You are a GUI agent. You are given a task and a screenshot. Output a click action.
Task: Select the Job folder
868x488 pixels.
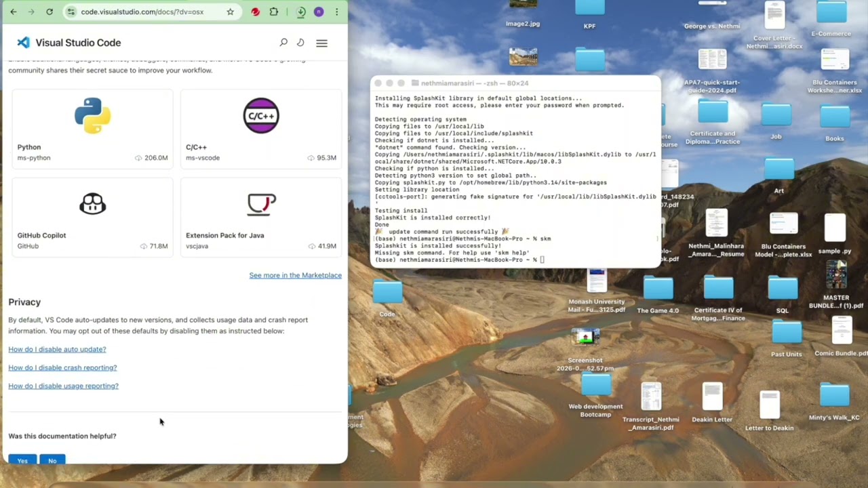pos(776,121)
